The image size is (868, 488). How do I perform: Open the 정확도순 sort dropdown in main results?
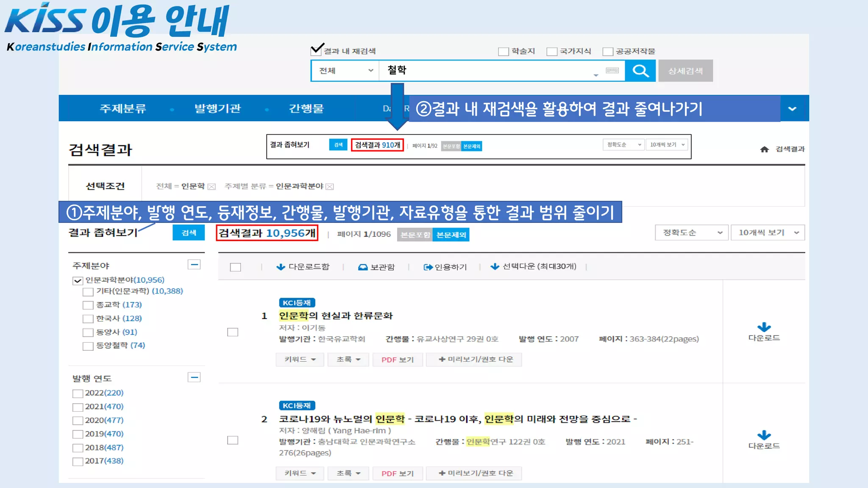coord(691,233)
